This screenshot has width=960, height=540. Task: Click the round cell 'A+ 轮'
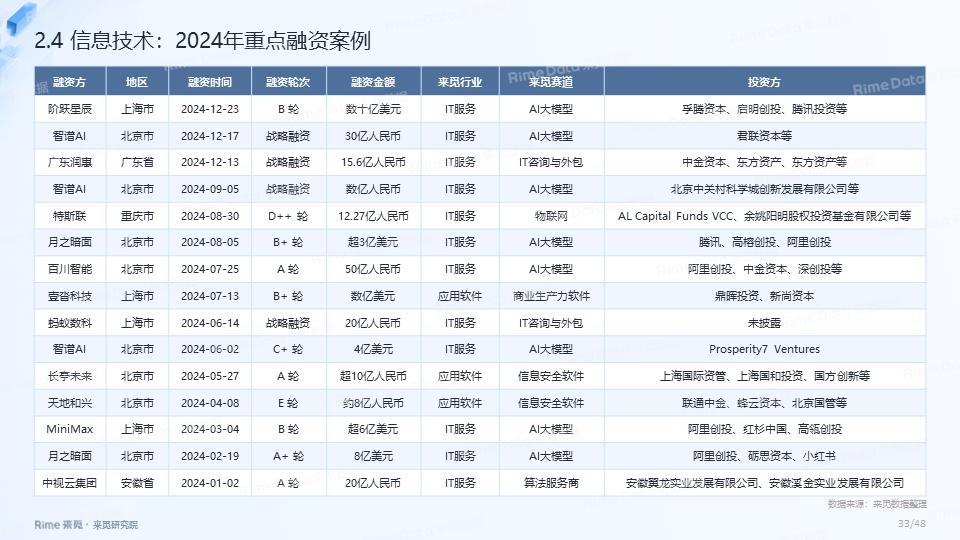(288, 457)
